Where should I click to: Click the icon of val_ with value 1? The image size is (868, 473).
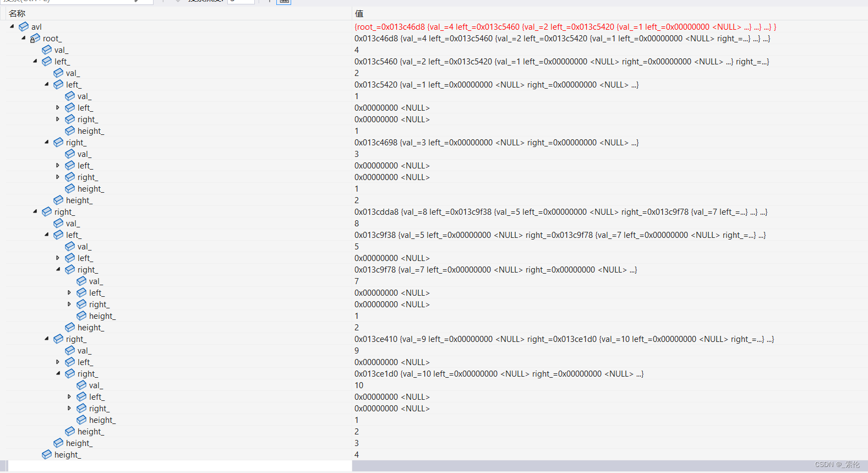point(70,96)
